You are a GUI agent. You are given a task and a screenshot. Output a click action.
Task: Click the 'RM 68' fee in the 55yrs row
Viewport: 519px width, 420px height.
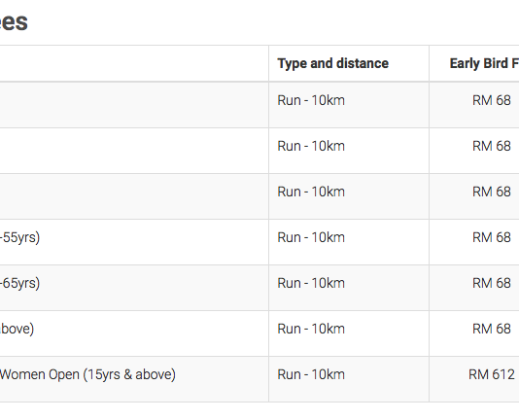click(491, 237)
